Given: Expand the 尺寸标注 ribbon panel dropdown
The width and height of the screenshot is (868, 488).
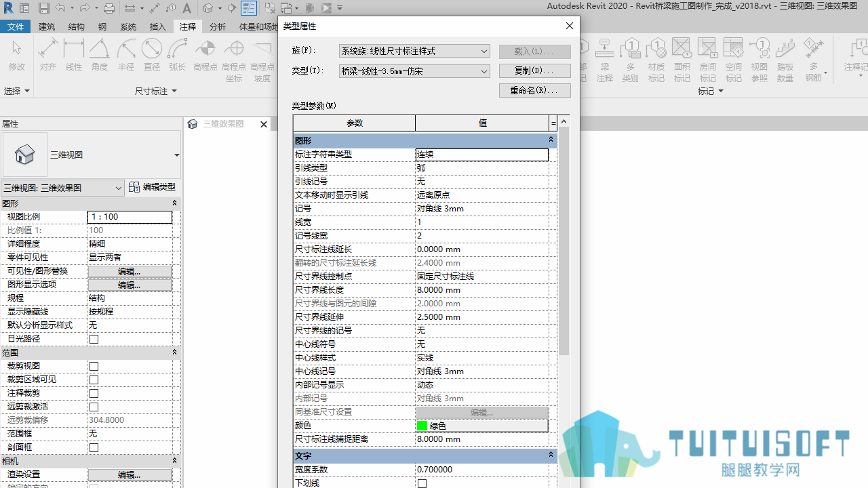Looking at the screenshot, I should tap(156, 91).
